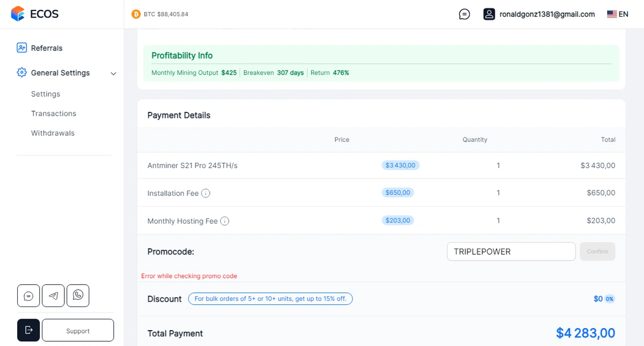Screen dimensions: 644x346
Task: Open the WhatsApp contact icon
Action: 78,296
